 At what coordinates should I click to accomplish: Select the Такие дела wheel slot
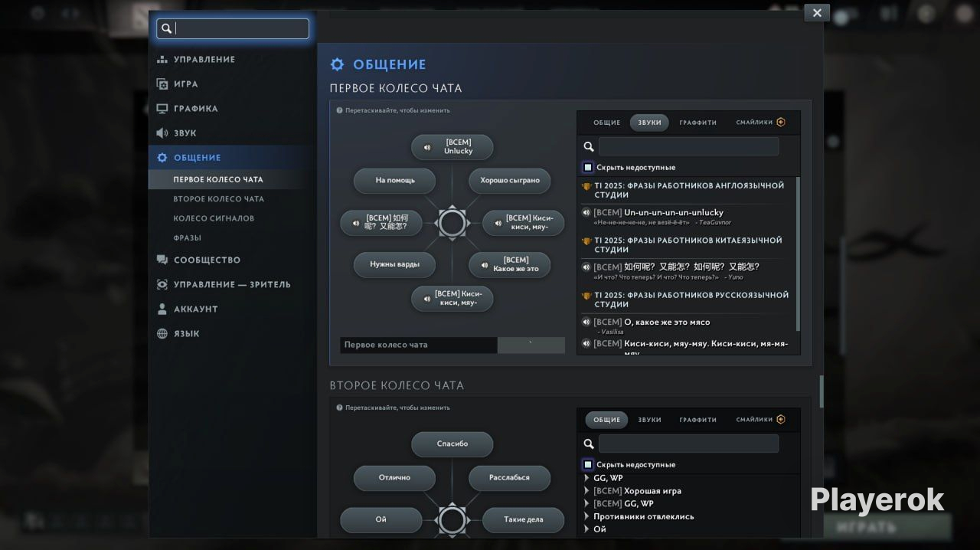coord(524,519)
